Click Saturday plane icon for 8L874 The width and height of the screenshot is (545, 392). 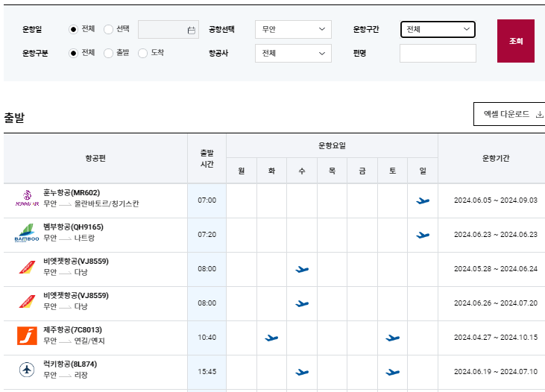(x=392, y=372)
